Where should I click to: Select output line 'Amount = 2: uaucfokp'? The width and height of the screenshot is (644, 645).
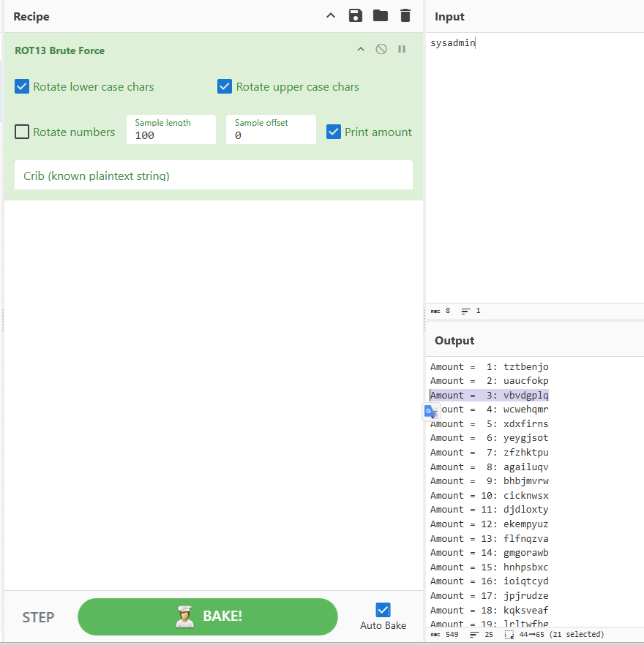(489, 380)
